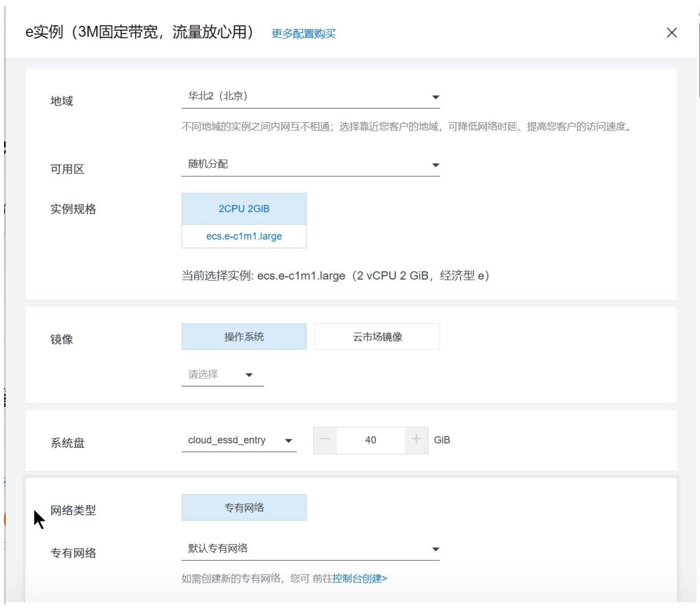Click the 网络类型 field label

click(x=73, y=510)
